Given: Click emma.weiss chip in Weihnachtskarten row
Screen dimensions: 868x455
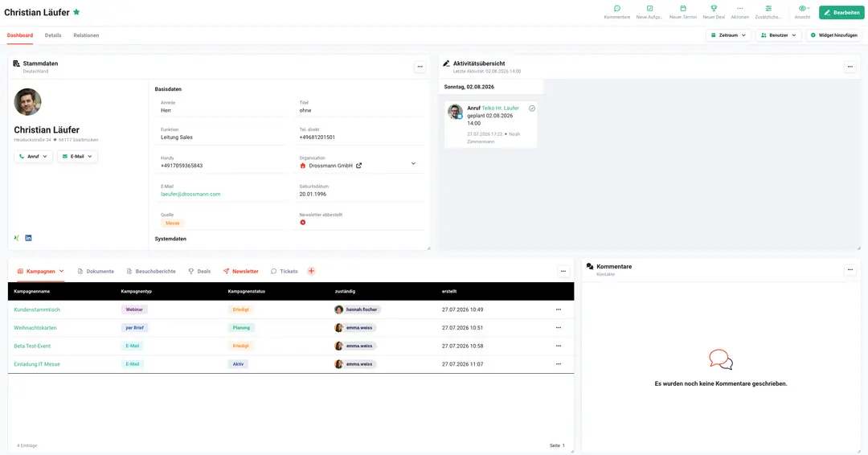Looking at the screenshot, I should point(355,328).
